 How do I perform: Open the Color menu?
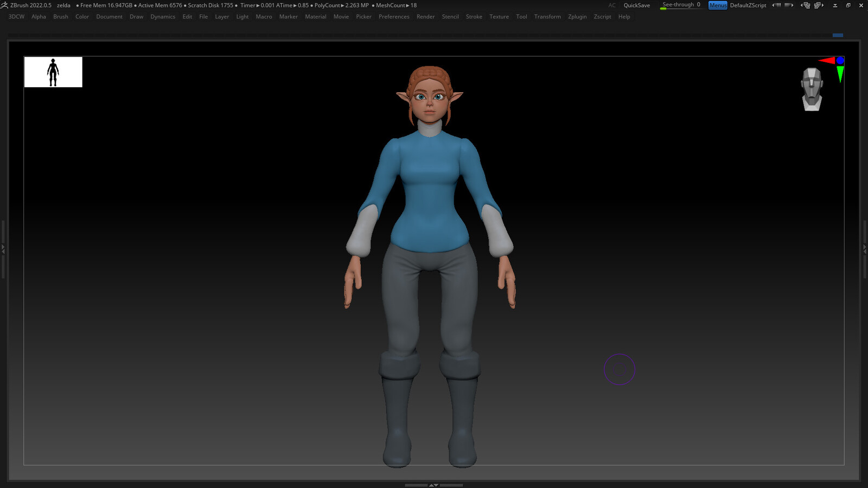(82, 17)
